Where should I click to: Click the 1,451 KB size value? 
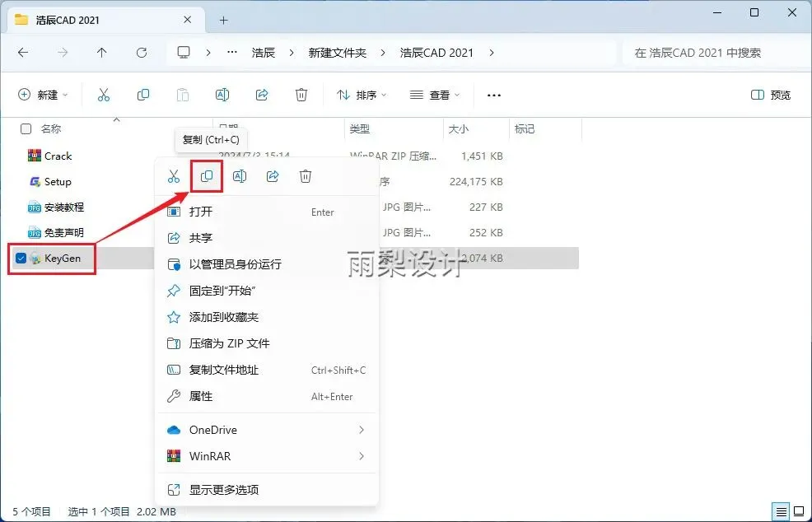pos(482,156)
